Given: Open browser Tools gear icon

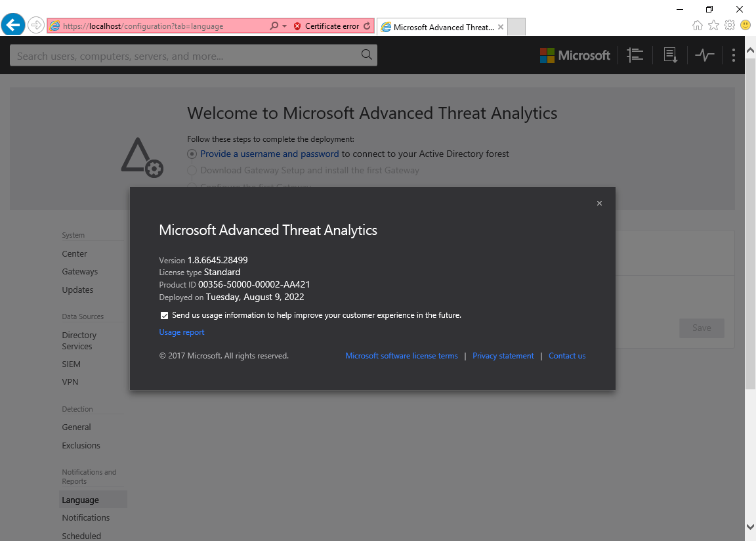Looking at the screenshot, I should click(x=730, y=25).
